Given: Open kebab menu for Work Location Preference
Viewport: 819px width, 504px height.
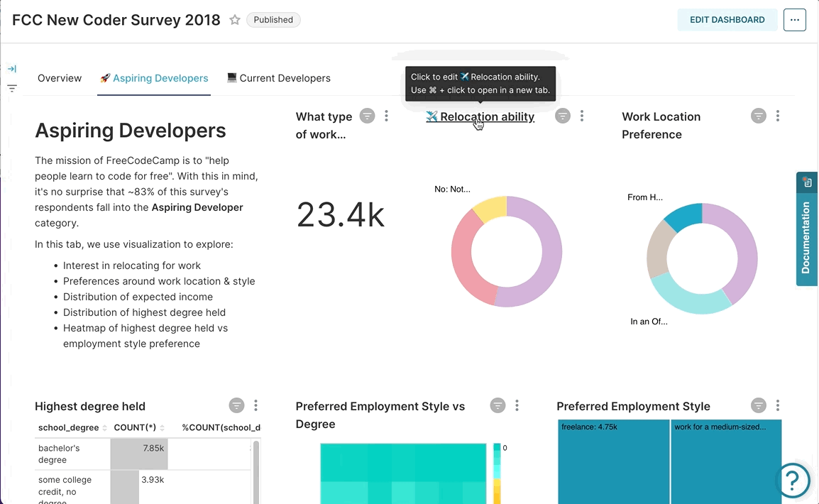Looking at the screenshot, I should 778,116.
